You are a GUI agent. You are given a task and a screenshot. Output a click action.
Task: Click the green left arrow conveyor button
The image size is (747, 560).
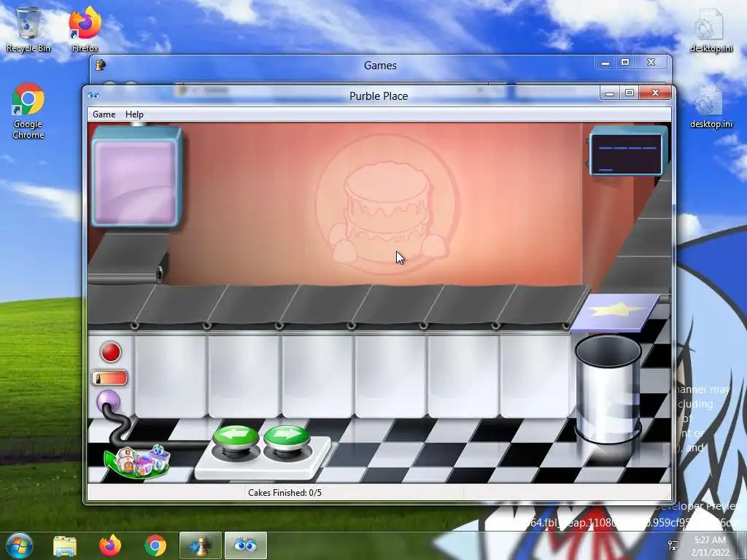pos(236,437)
